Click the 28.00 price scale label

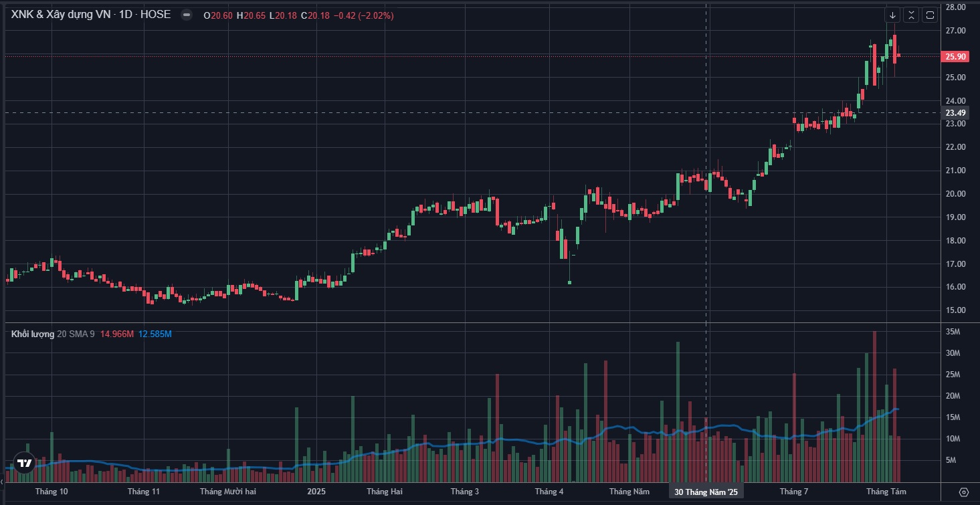point(955,7)
